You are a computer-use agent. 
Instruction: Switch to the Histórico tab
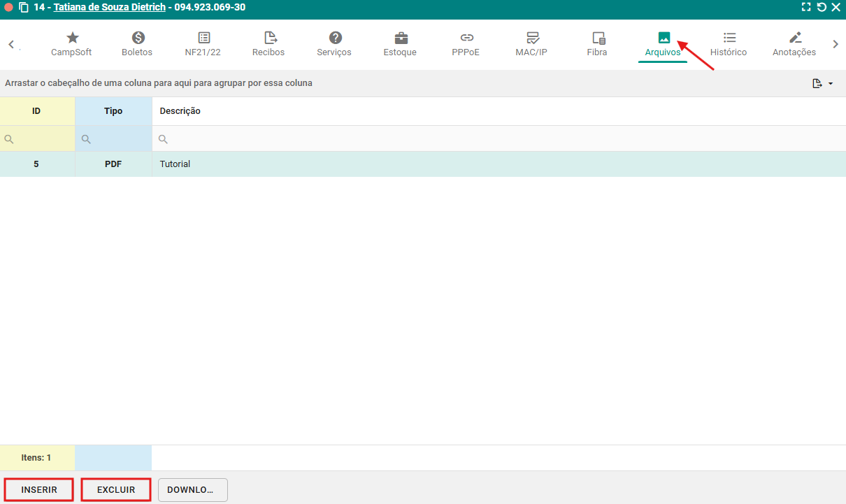[729, 44]
